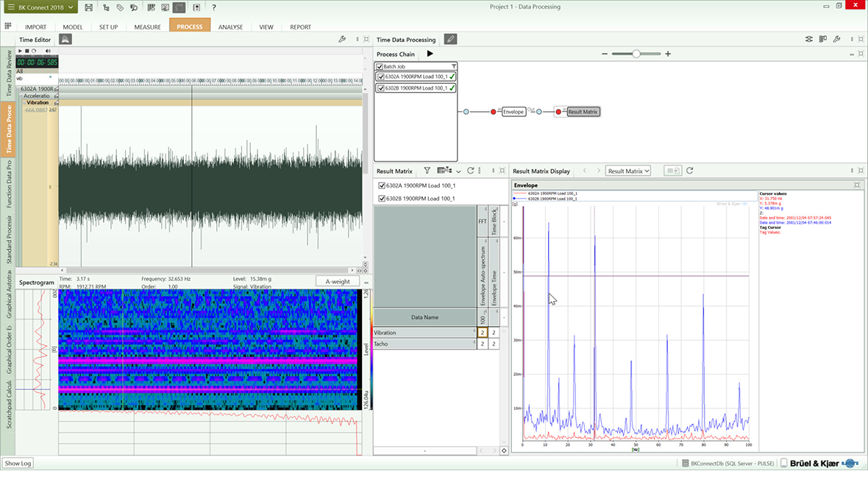The image size is (868, 496).
Task: Open the wrench settings icon in Time Editor
Action: tap(342, 40)
